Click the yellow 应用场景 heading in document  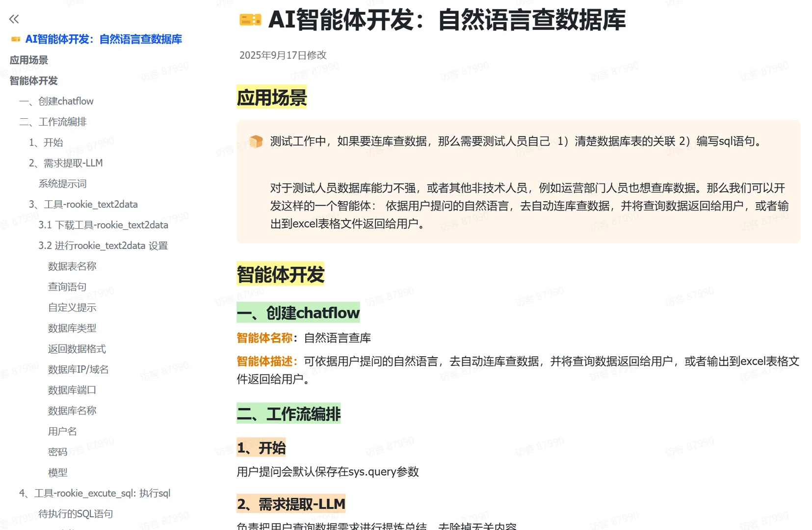(x=272, y=97)
